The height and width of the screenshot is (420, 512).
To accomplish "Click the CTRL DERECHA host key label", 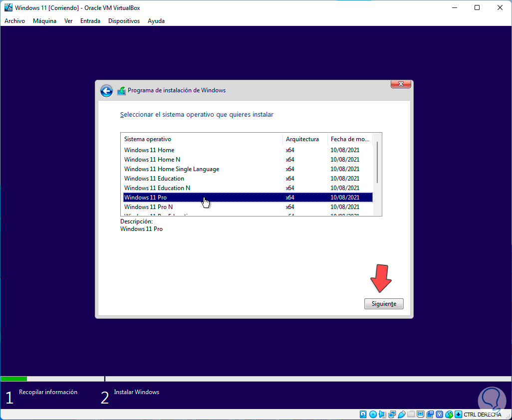I will click(482, 415).
